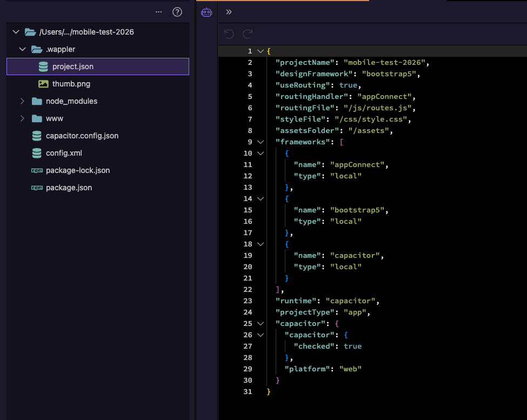
Task: Click the AI assistant robot icon
Action: click(206, 12)
